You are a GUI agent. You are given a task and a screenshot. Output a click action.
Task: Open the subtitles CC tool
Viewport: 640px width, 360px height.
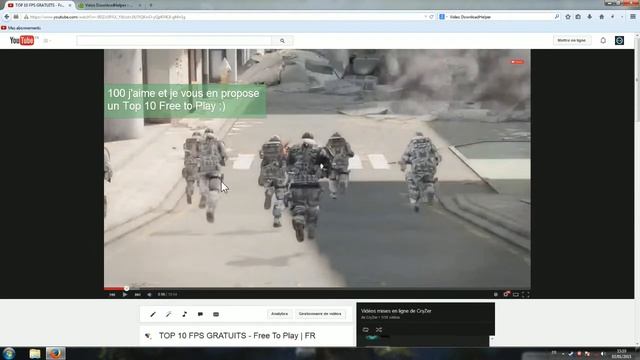pyautogui.click(x=216, y=314)
